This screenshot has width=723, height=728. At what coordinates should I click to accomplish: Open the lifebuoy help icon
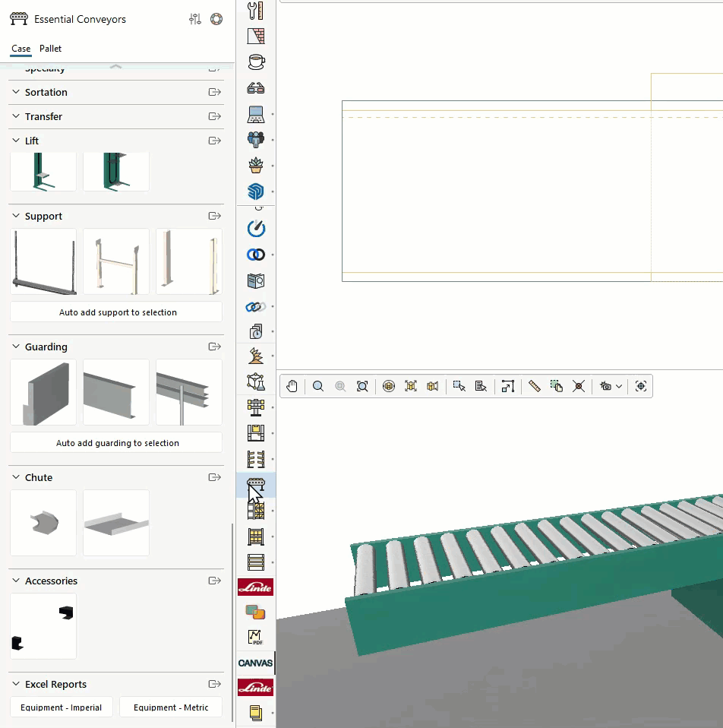point(216,19)
